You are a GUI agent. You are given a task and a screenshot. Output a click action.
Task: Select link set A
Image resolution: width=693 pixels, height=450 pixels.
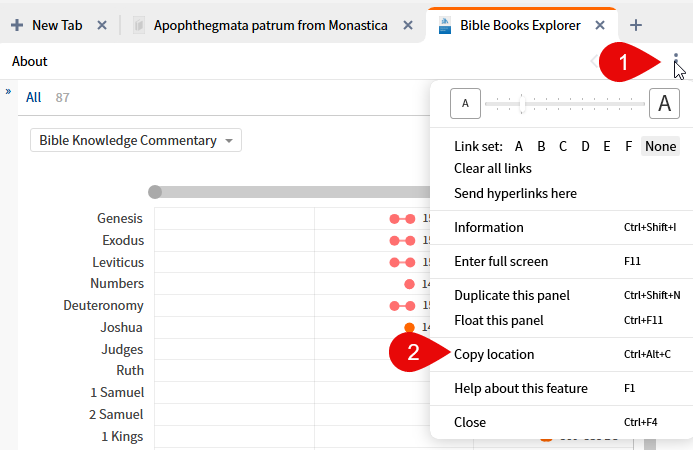click(519, 146)
